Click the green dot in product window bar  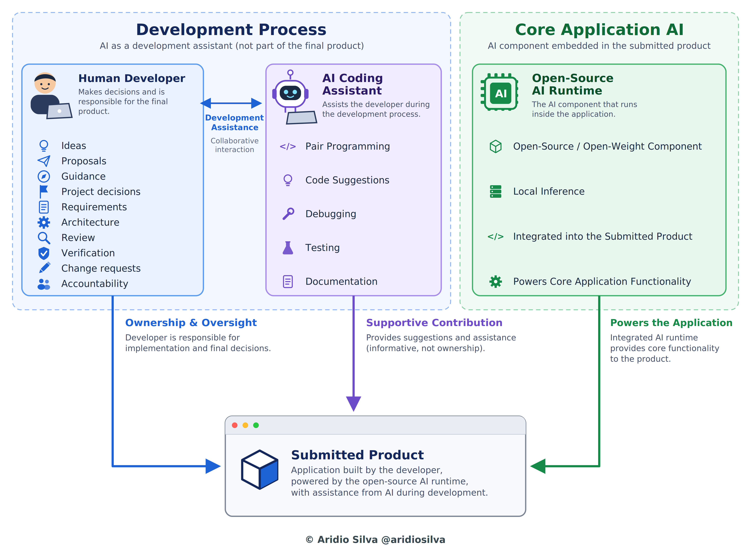click(256, 425)
